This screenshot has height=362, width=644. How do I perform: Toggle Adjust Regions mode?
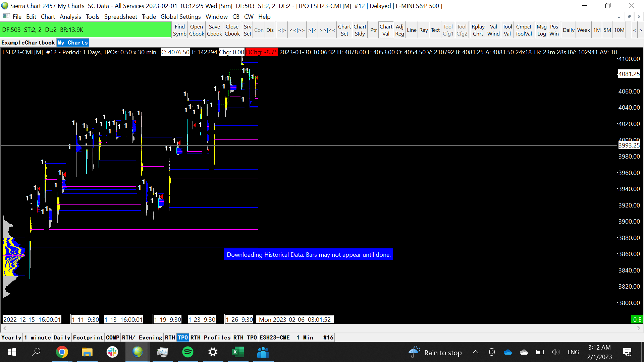click(399, 30)
